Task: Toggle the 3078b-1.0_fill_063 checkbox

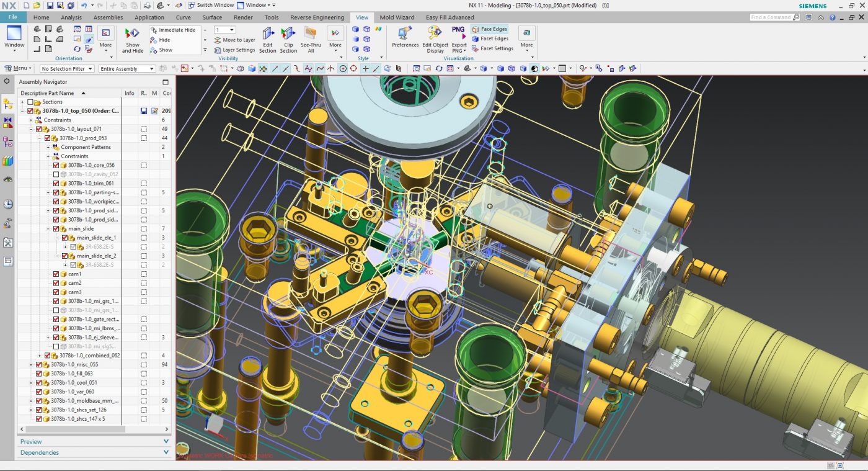Action: click(38, 374)
